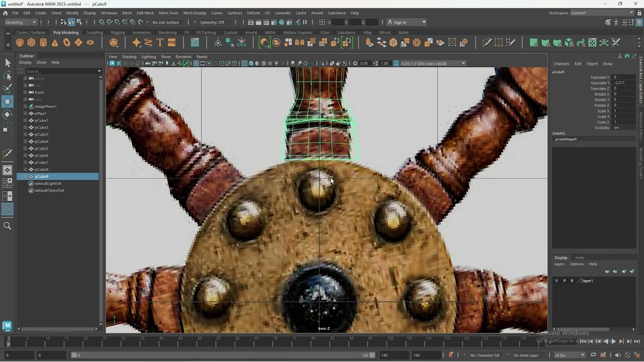Click the Translate Y value field

pos(624,83)
